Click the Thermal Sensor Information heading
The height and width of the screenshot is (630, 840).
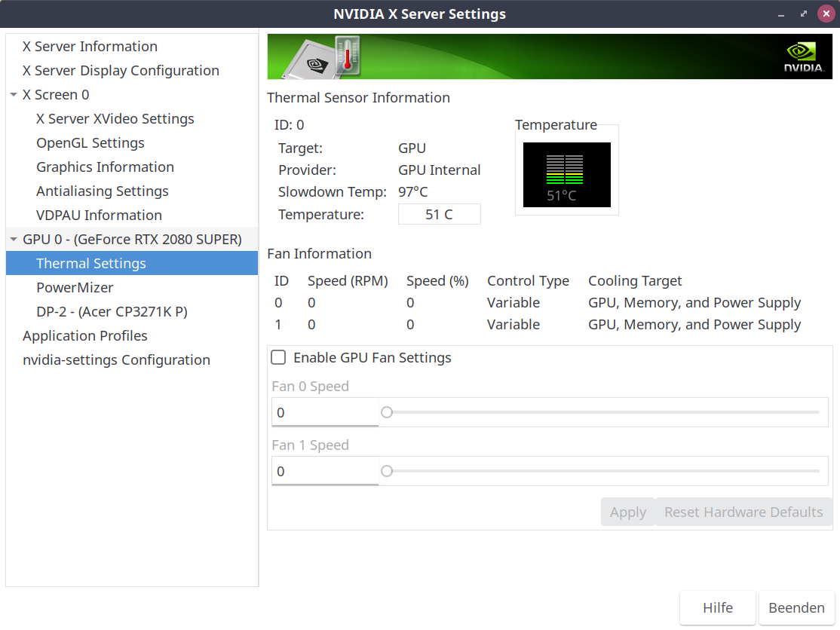click(x=358, y=97)
